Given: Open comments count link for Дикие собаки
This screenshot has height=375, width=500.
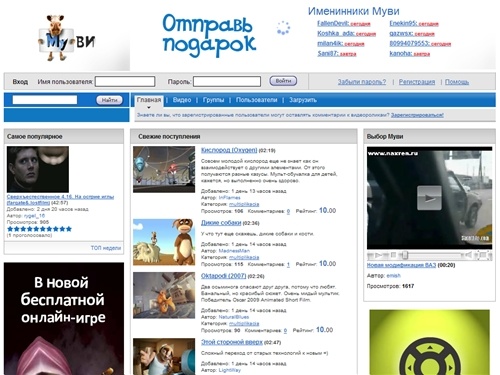Looking at the screenshot, I should click(288, 264).
